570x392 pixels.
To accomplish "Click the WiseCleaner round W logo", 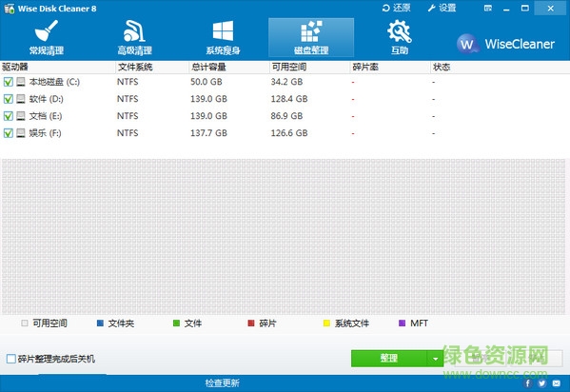I will (467, 44).
